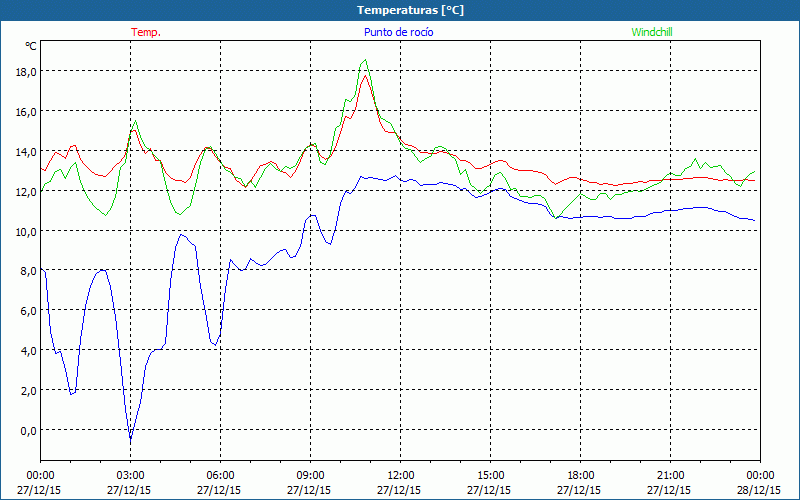
Task: Click the 2,0 y-axis value
Action: point(29,391)
